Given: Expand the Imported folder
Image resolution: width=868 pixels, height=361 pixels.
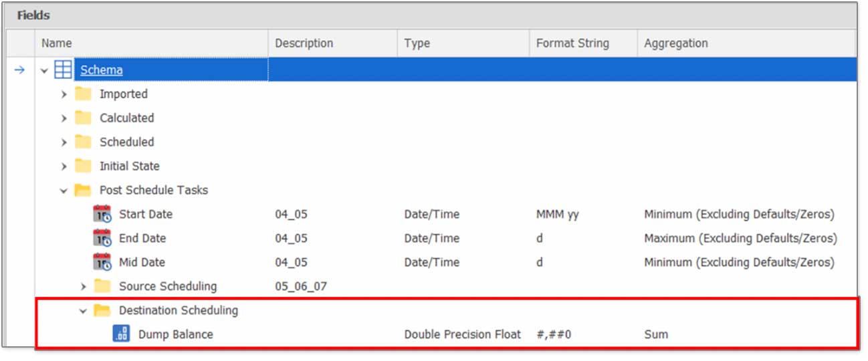Looking at the screenshot, I should [64, 94].
